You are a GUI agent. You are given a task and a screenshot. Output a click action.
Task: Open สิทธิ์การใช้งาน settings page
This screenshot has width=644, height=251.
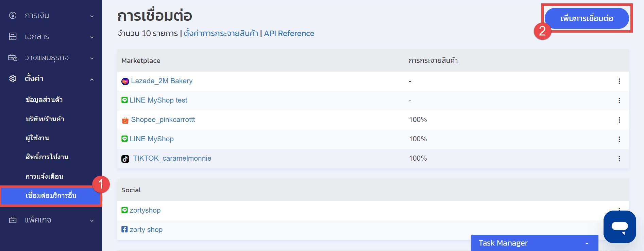click(47, 157)
